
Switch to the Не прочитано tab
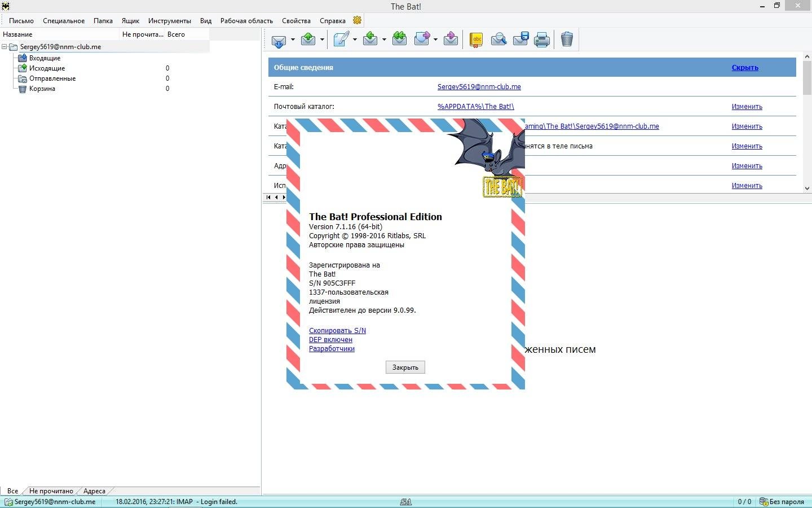coord(51,491)
